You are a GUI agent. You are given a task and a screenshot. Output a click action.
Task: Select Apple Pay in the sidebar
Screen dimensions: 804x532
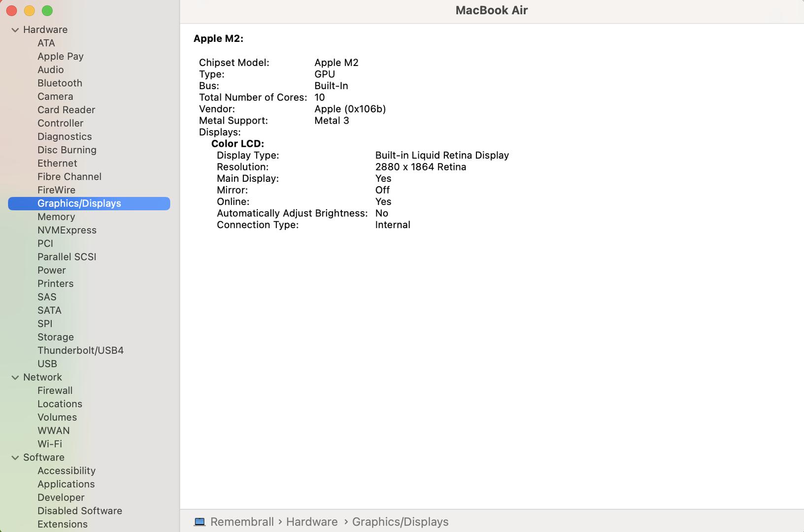point(61,56)
